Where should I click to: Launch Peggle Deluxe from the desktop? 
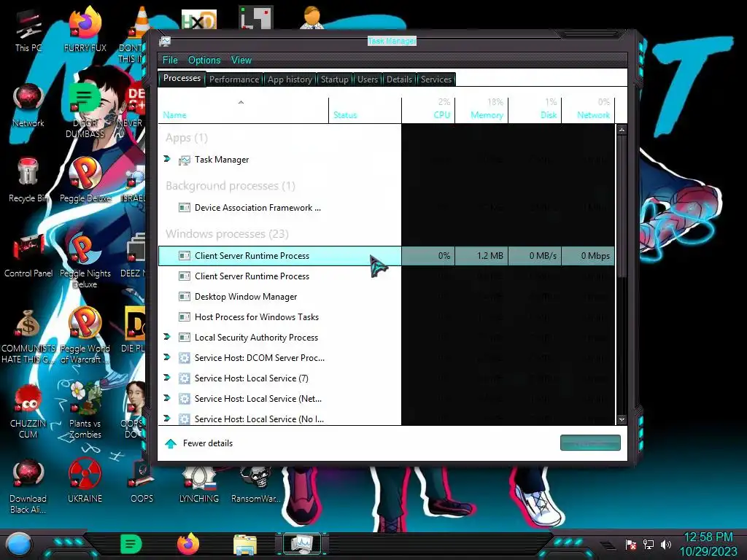(85, 180)
